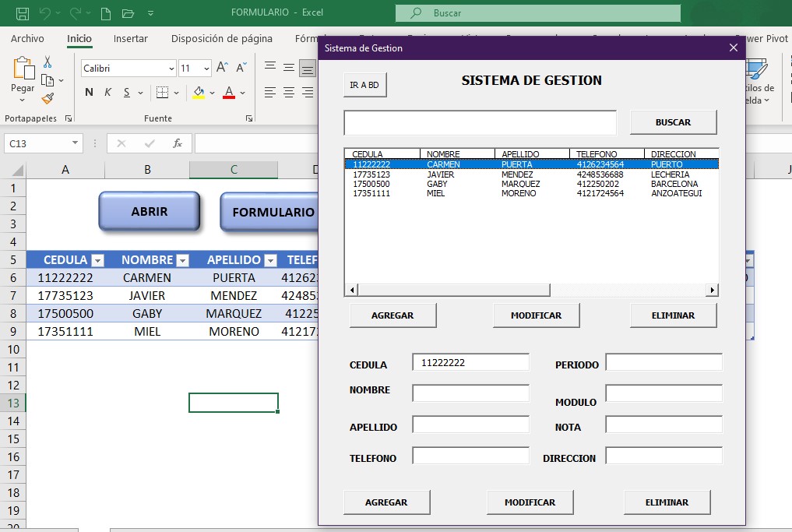Viewport: 792px width, 532px height.
Task: Select all cells using the sheet corner triangle
Action: [x=16, y=170]
